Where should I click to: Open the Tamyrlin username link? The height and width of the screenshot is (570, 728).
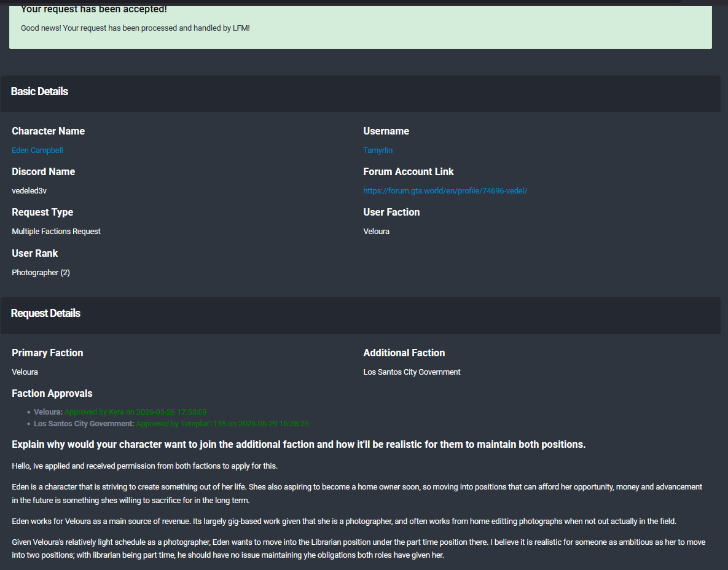377,150
